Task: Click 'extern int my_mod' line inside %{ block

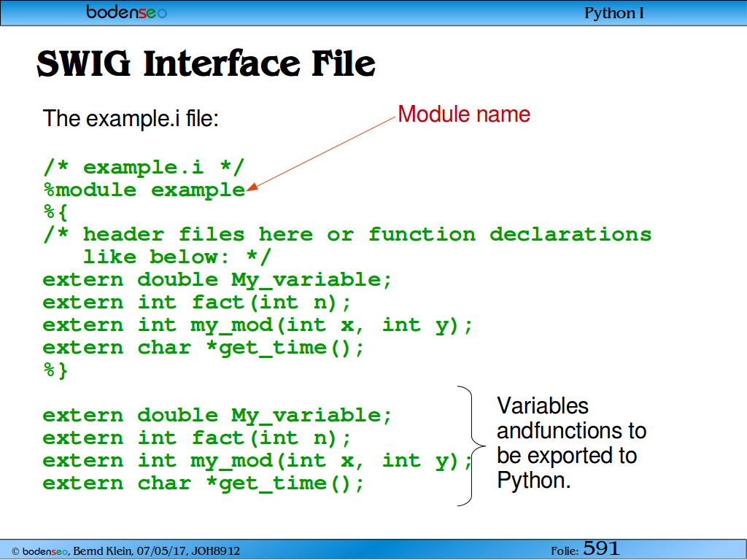Action: pos(258,325)
